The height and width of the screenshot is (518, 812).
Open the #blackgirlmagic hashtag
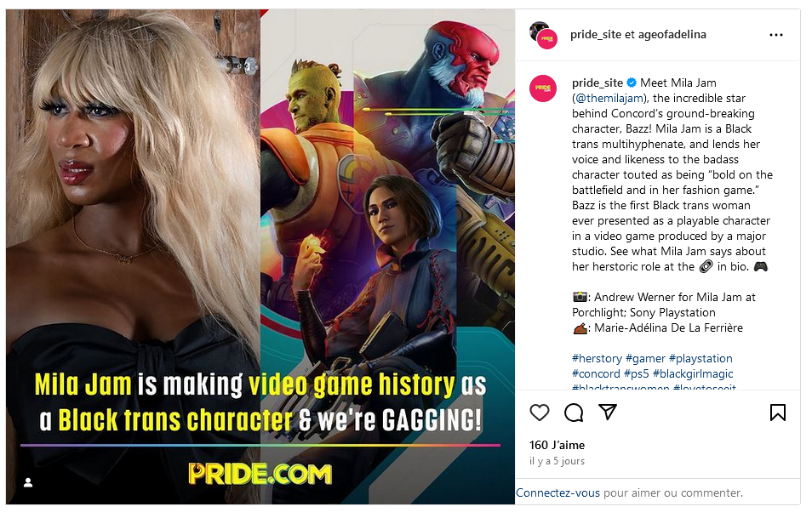[x=693, y=373]
